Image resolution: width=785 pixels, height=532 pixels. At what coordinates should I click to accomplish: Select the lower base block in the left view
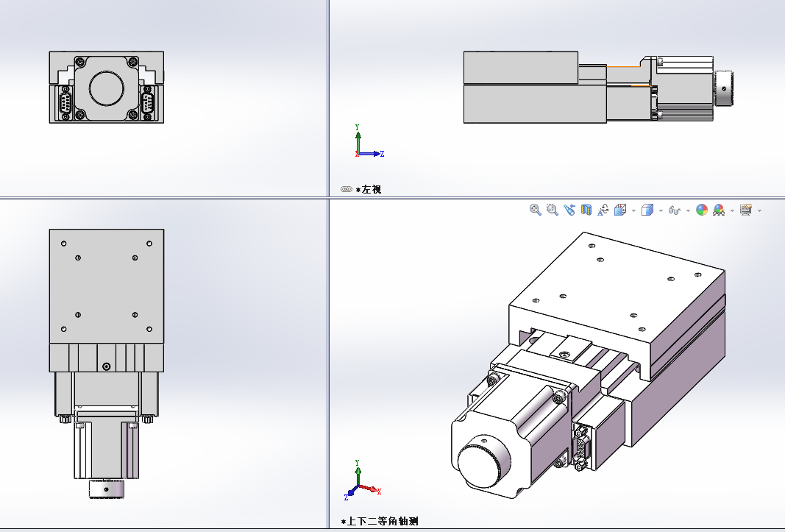pyautogui.click(x=535, y=104)
